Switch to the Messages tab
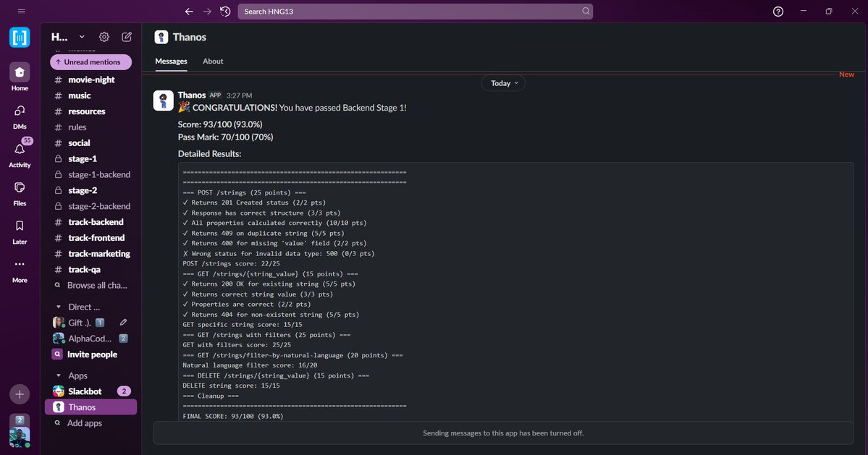868x455 pixels. coord(171,61)
